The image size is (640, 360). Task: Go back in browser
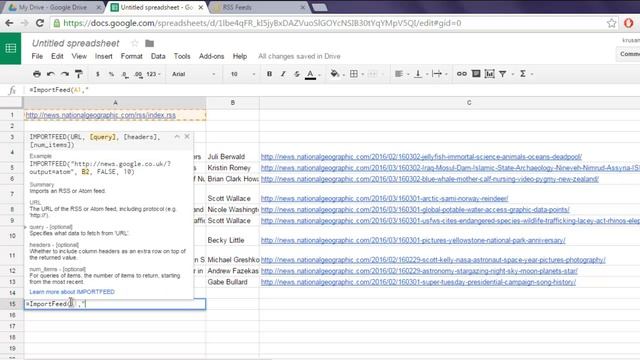click(9, 23)
